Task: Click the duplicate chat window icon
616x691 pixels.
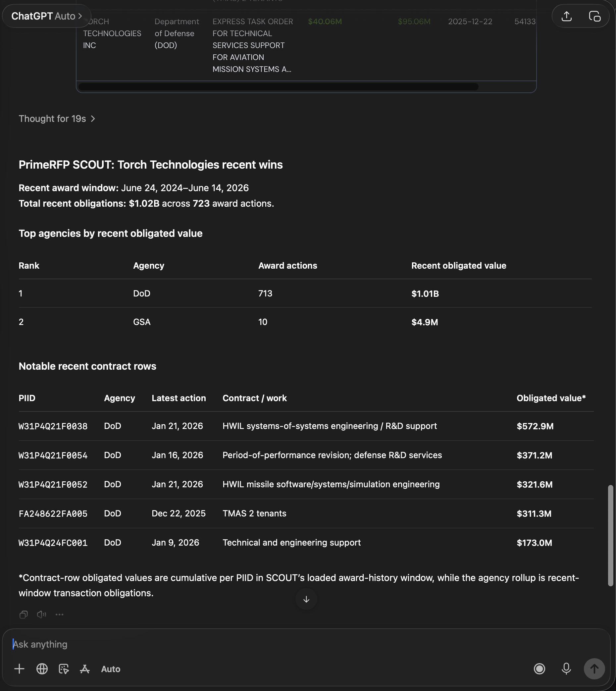Action: coord(595,16)
